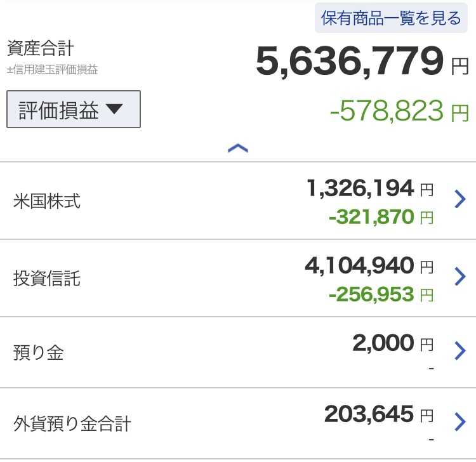Screen dimensions: 476x462
Task: Click the right chevron on the 投資信託 row
Action: coord(460,276)
